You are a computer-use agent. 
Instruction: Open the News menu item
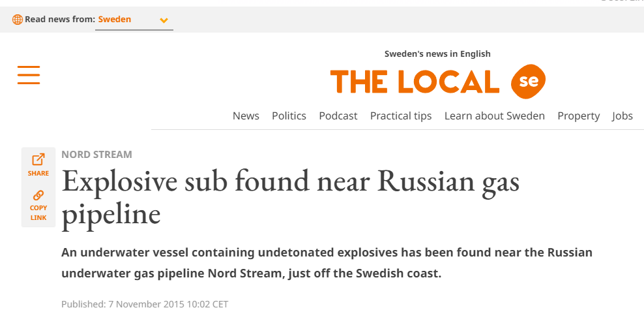(x=246, y=116)
